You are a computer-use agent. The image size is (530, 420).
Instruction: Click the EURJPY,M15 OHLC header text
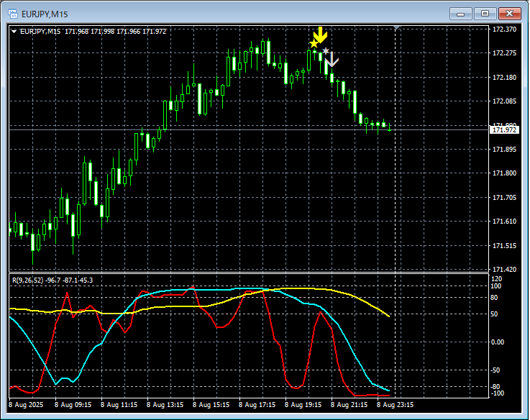tap(93, 32)
